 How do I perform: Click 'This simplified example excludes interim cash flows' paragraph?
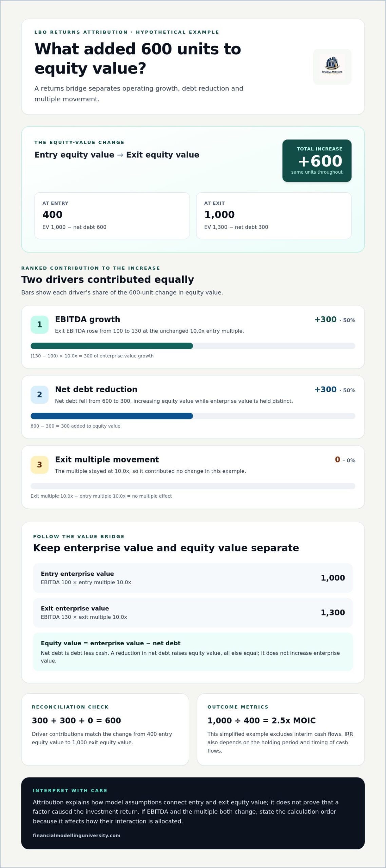[x=280, y=742]
